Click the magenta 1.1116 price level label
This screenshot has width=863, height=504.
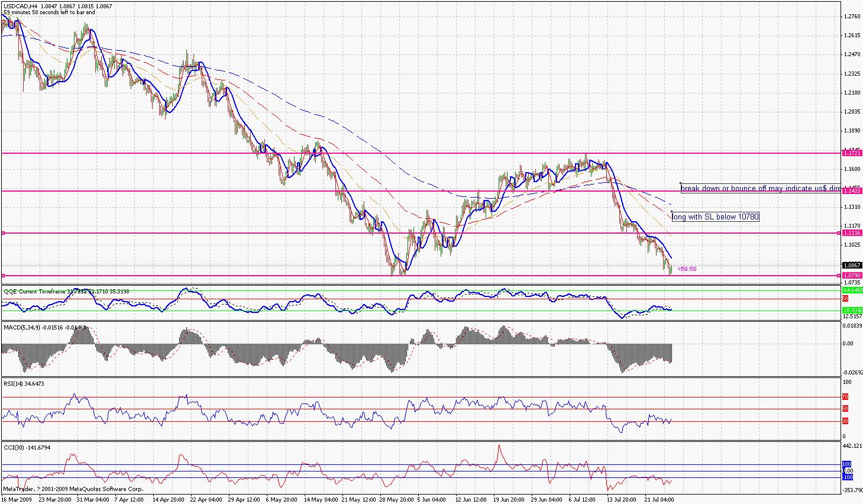point(852,233)
